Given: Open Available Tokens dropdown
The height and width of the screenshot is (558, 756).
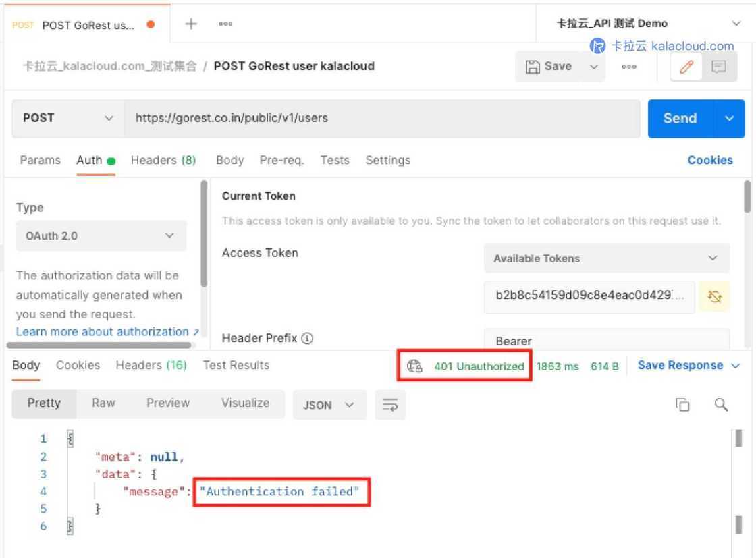Looking at the screenshot, I should pyautogui.click(x=607, y=258).
